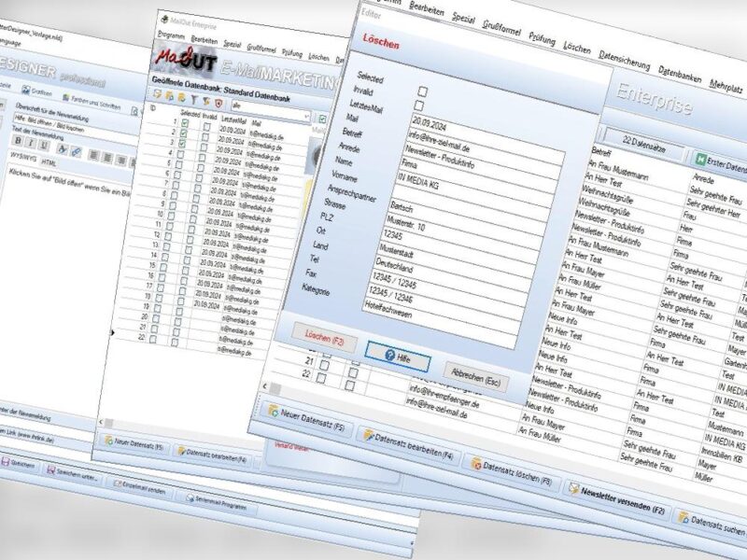Click Neuer Datensatz (F5) in the front window
This screenshot has height=560, width=747.
(x=307, y=419)
